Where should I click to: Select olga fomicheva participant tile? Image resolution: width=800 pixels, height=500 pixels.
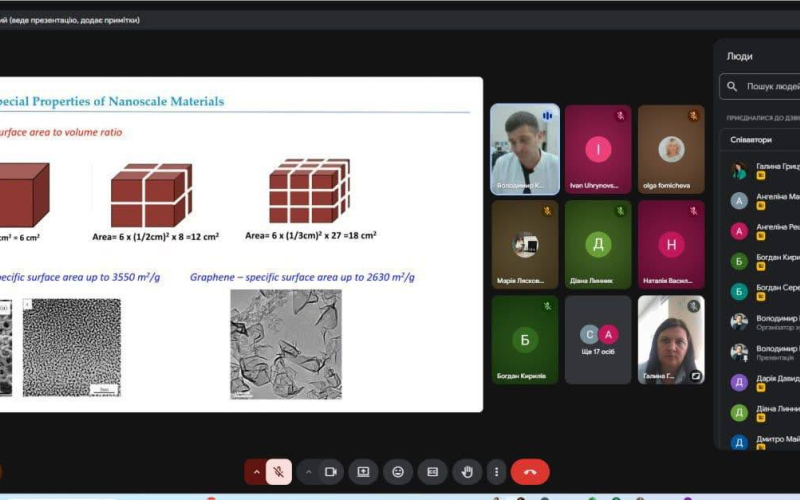(x=671, y=149)
